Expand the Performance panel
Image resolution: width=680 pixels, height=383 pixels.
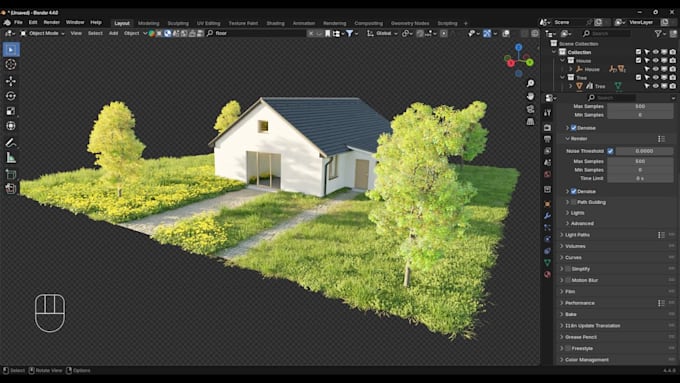coord(579,303)
